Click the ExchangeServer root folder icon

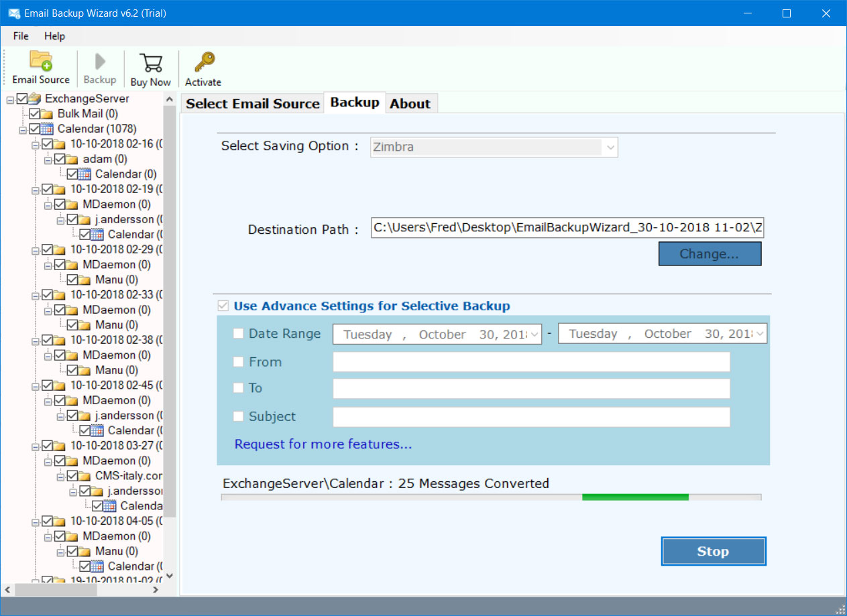35,99
